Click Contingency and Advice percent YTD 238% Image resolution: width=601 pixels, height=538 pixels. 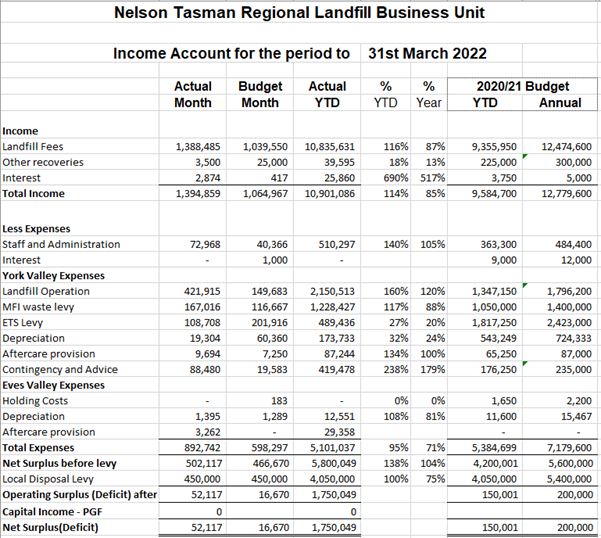[x=396, y=370]
